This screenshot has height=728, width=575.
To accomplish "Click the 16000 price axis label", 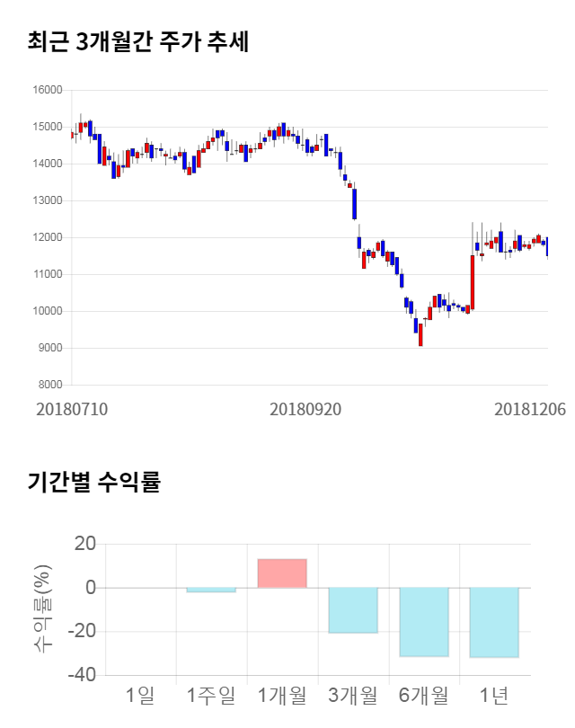I will coord(49,90).
